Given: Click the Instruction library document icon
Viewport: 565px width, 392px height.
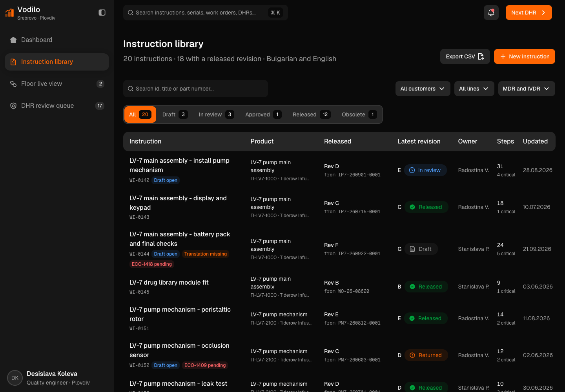Looking at the screenshot, I should click(13, 62).
